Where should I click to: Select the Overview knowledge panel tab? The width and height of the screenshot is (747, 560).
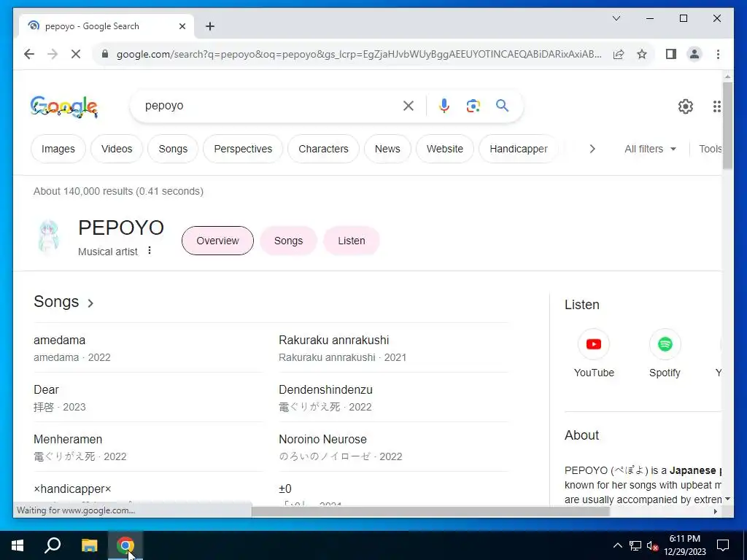pyautogui.click(x=217, y=241)
